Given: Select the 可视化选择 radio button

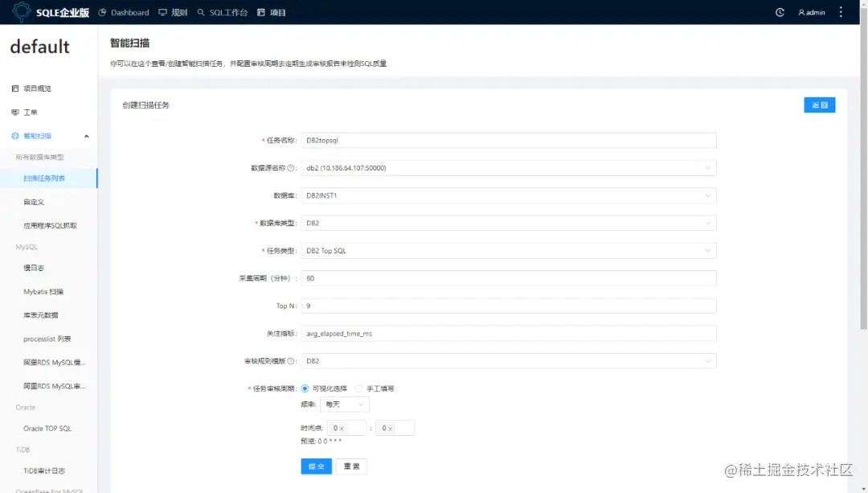Looking at the screenshot, I should pyautogui.click(x=305, y=388).
